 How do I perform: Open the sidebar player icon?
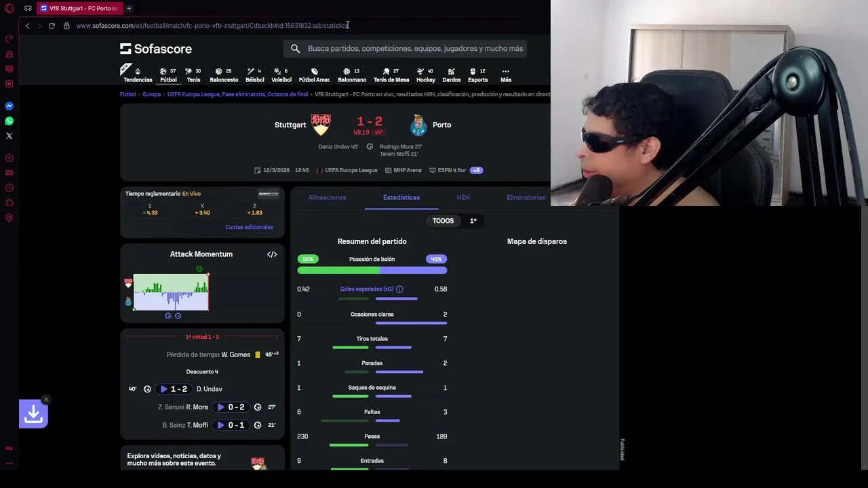(x=9, y=158)
